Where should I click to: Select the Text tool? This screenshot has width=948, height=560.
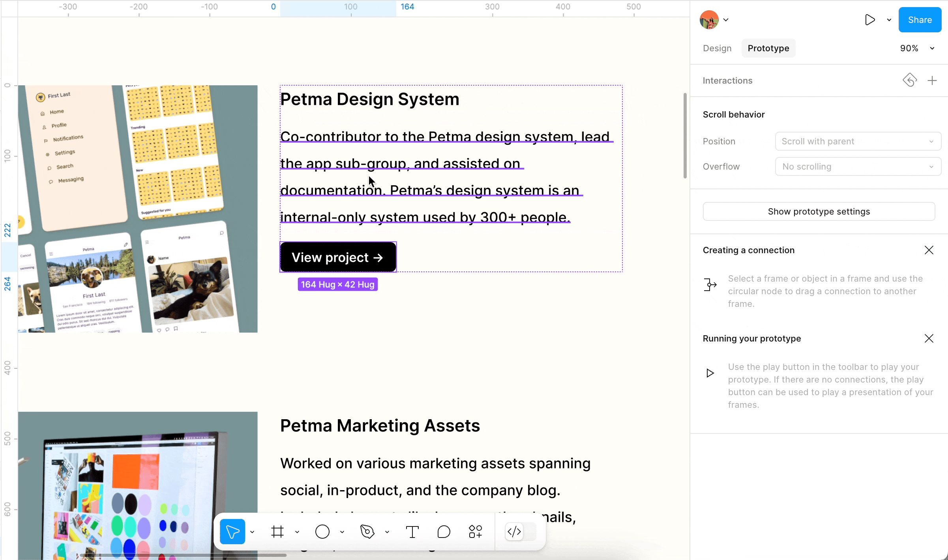pyautogui.click(x=412, y=532)
